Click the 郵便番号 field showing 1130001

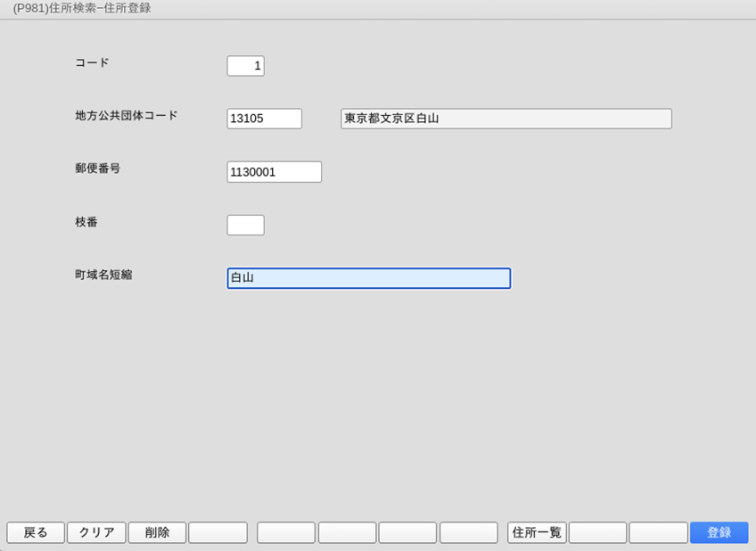click(274, 172)
